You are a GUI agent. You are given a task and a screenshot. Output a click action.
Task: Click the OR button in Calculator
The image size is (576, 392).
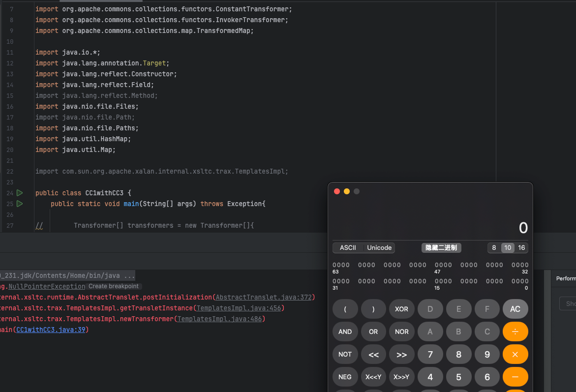coord(373,332)
